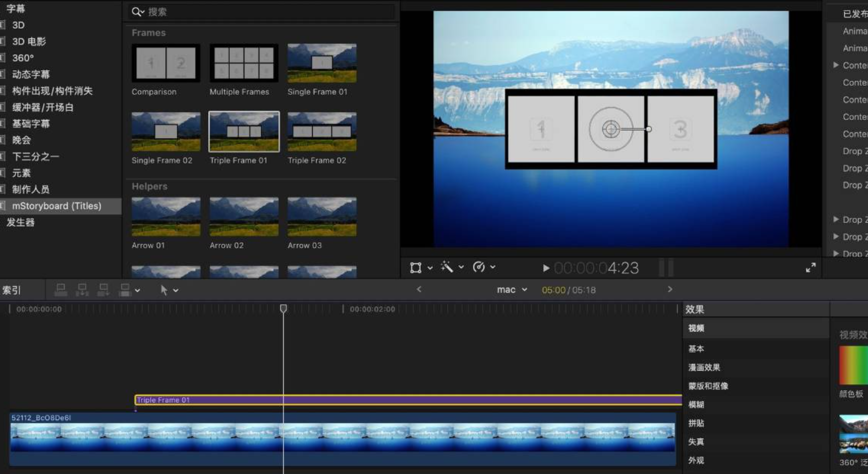Expand the overwrite clip options dropdown arrow

(137, 291)
